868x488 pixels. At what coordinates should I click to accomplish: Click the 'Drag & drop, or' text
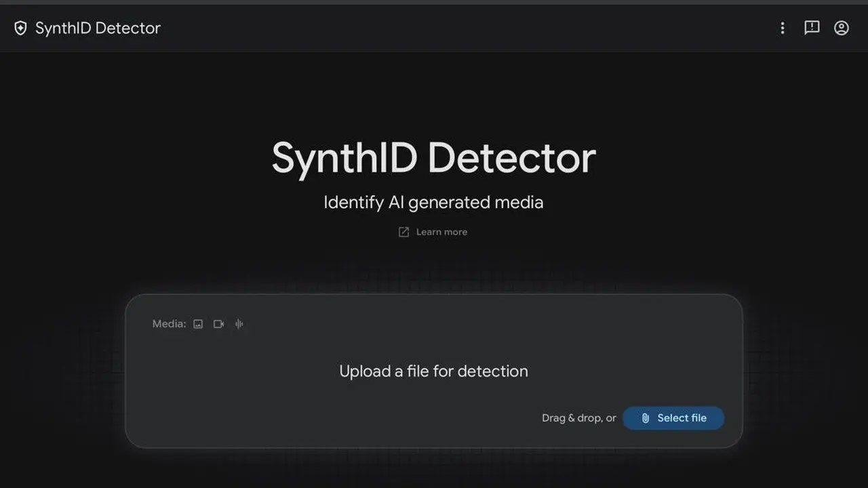pos(578,418)
